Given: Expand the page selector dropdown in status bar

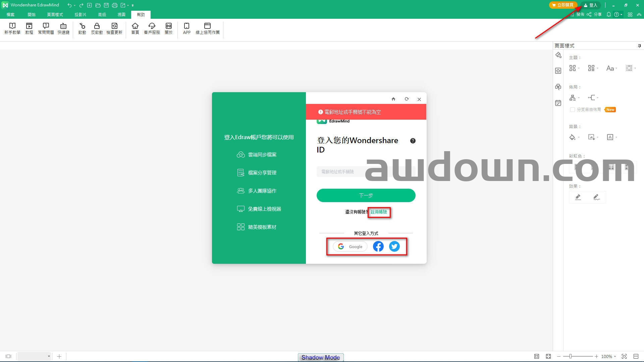Looking at the screenshot, I should (49, 356).
